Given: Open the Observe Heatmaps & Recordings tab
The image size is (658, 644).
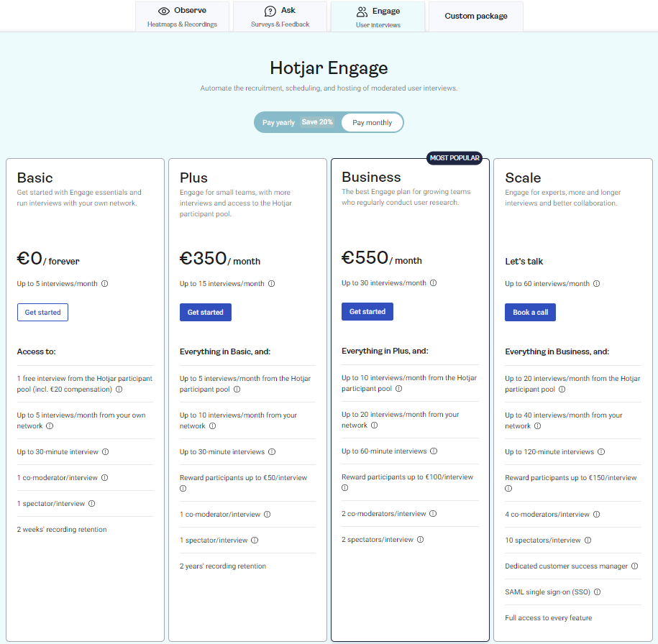Looking at the screenshot, I should (182, 17).
